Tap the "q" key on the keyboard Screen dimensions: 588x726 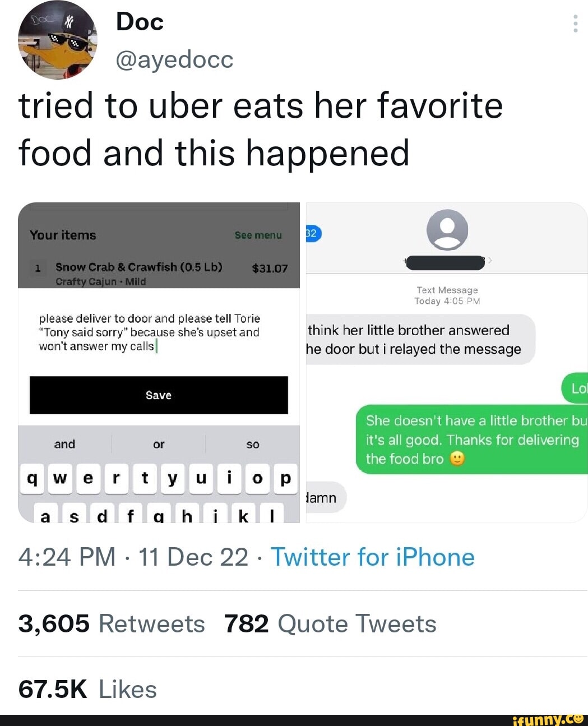coord(31,479)
